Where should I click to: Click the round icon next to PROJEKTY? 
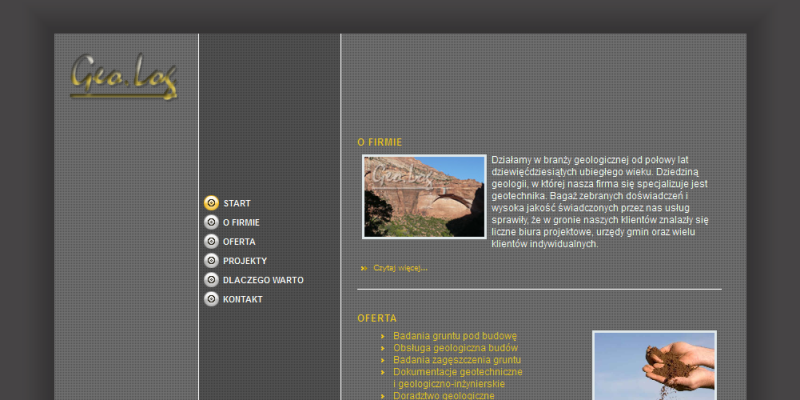(x=211, y=260)
